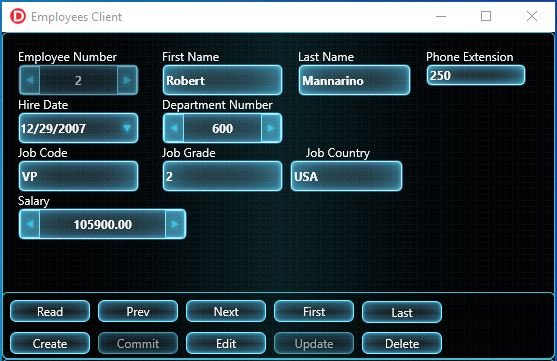Image resolution: width=557 pixels, height=361 pixels.
Task: Click the Hire Date label
Action: pyautogui.click(x=43, y=105)
